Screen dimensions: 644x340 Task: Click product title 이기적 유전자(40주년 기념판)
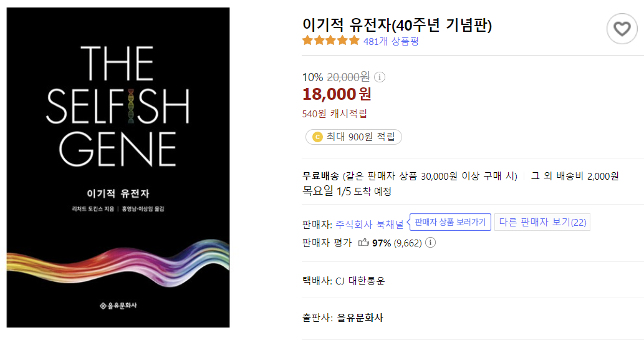[397, 25]
